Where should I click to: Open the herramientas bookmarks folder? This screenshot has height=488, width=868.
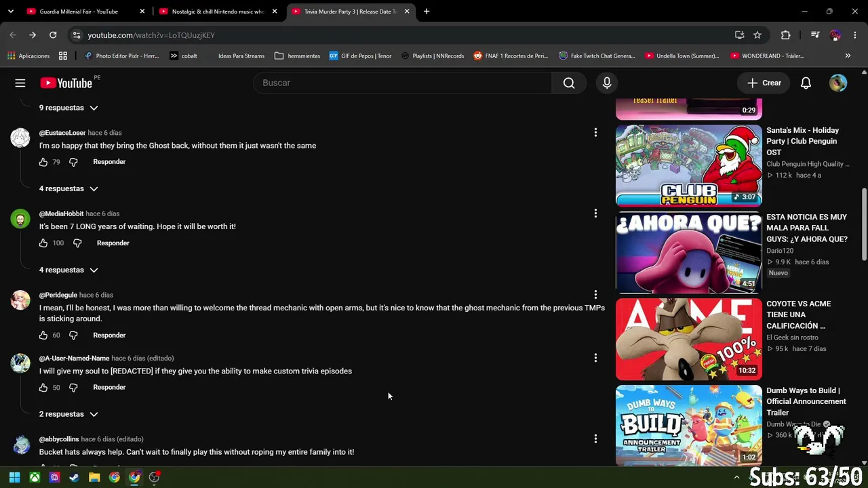pyautogui.click(x=297, y=56)
